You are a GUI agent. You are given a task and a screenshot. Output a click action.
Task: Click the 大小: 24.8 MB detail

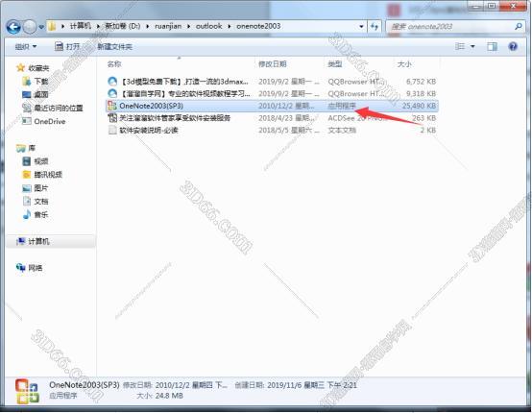(x=159, y=396)
